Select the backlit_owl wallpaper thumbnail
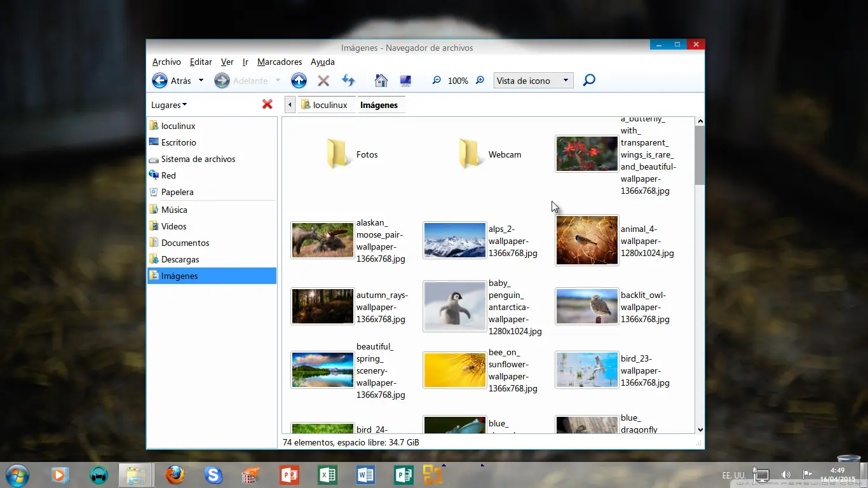Image resolution: width=868 pixels, height=488 pixels. 587,306
